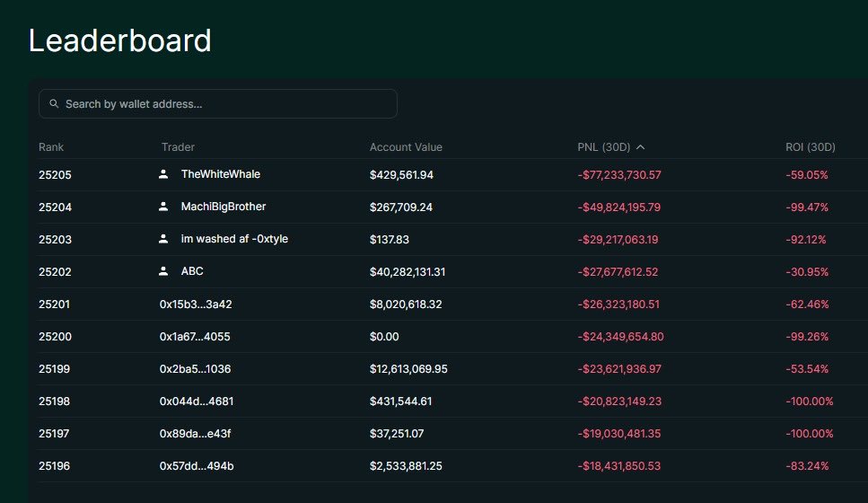Click PNL value -$19,030,481.35
Image resolution: width=868 pixels, height=503 pixels.
coord(618,433)
